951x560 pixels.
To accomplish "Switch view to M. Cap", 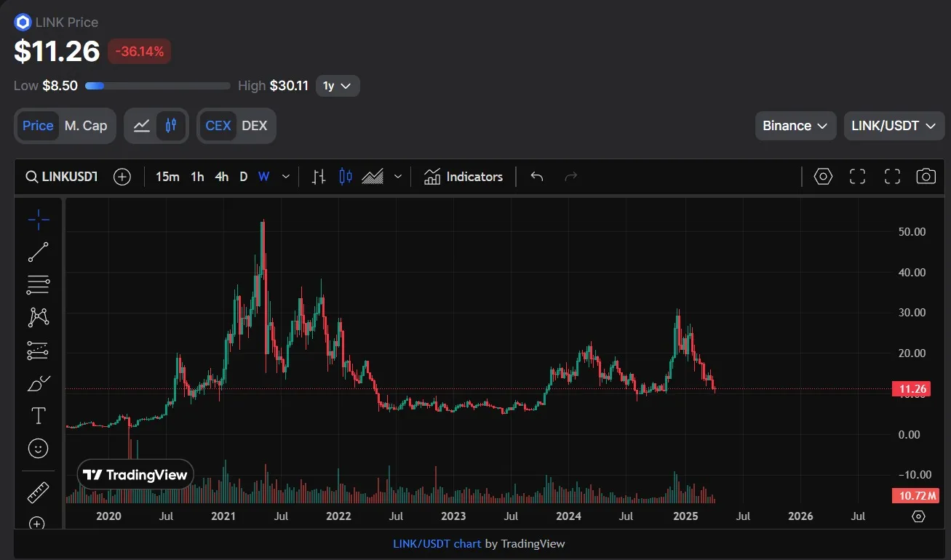I will (86, 126).
